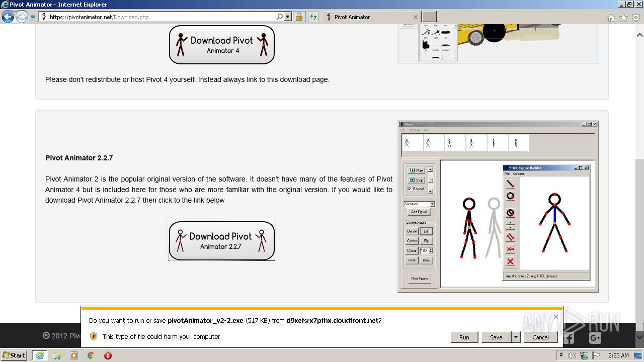Click the network tray icon
644x362 pixels.
coord(585,355)
